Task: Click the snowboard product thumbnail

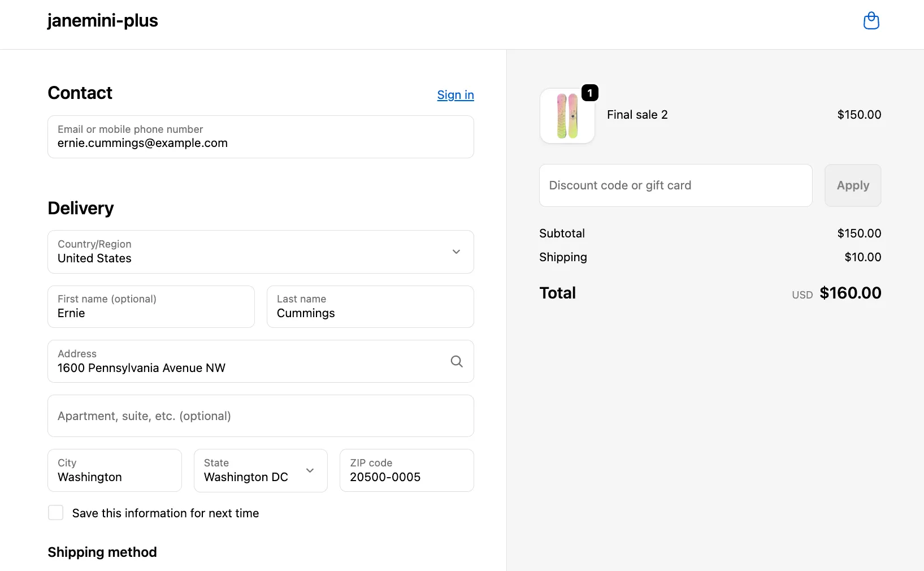Action: point(567,116)
